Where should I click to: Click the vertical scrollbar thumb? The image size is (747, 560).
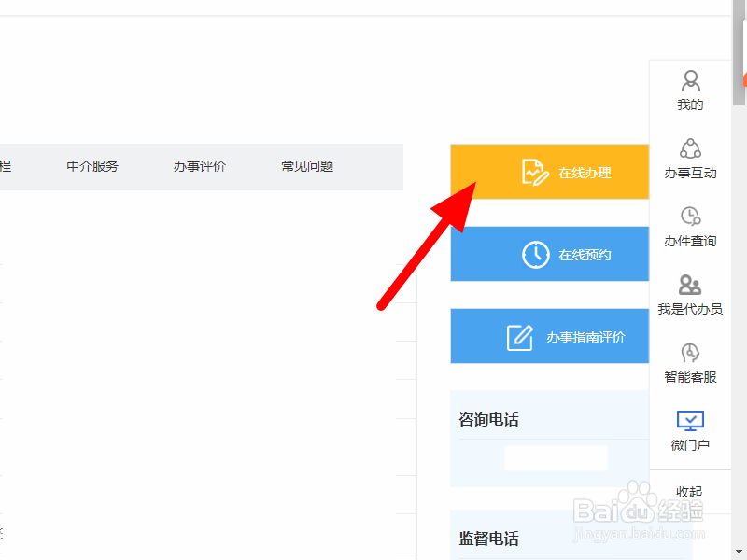click(739, 52)
